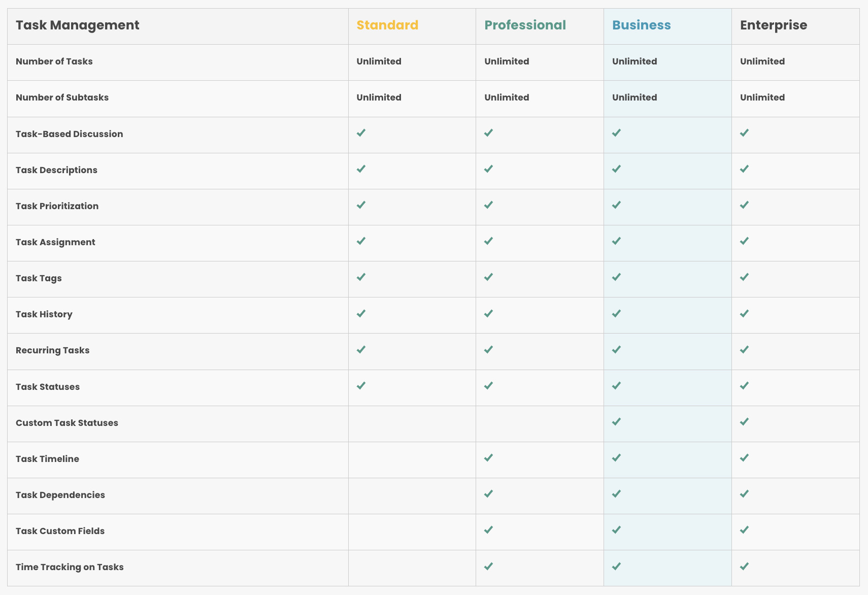Click the Enterprise checkmark for Task Custom Fields
The width and height of the screenshot is (868, 595).
click(x=744, y=530)
